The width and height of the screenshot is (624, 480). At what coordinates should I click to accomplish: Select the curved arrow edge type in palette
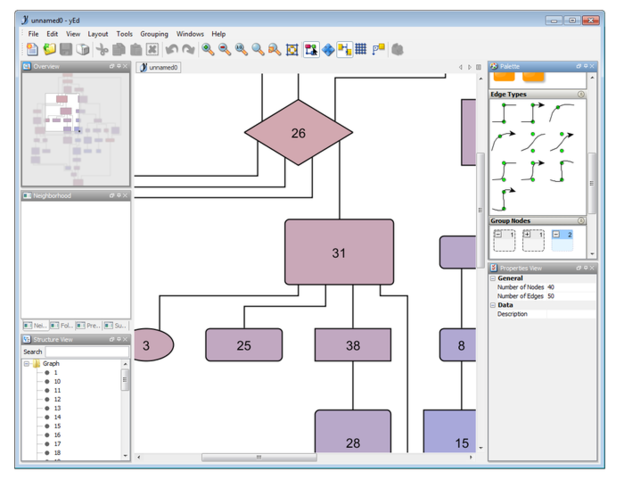tap(503, 141)
